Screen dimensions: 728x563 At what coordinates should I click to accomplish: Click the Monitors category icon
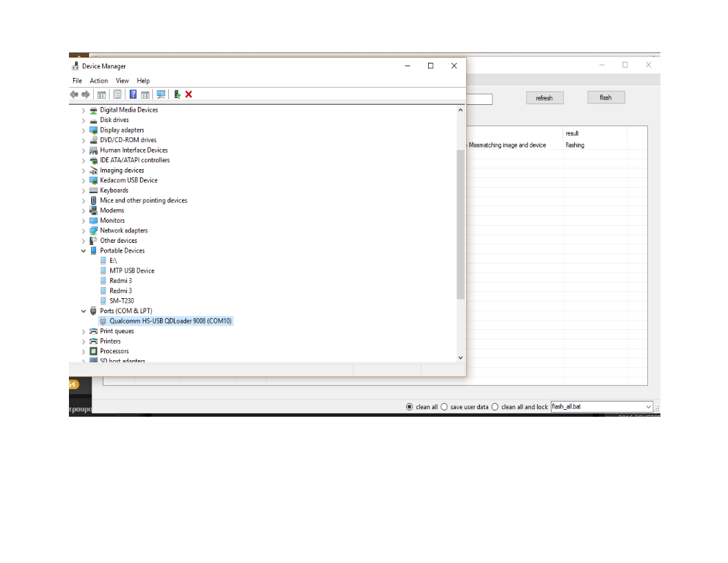93,221
